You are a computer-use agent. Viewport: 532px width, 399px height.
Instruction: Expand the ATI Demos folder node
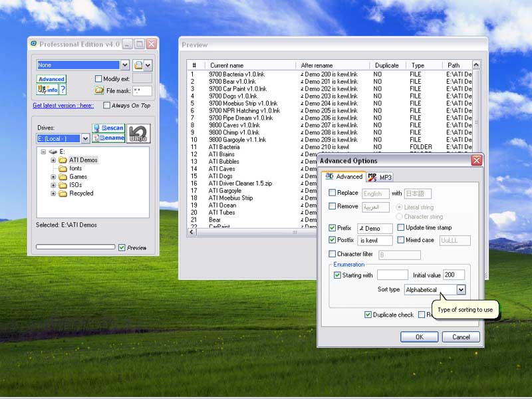coord(53,160)
